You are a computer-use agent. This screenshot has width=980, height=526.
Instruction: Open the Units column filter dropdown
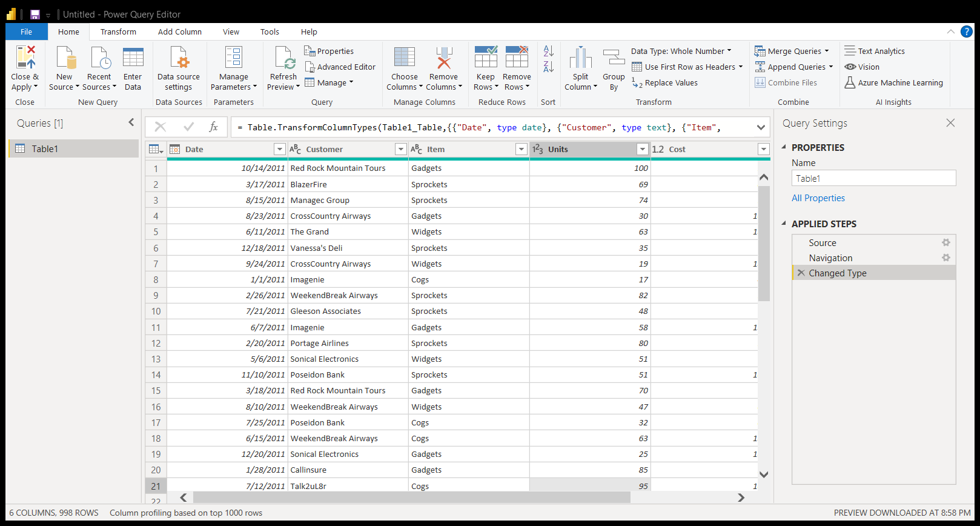643,149
